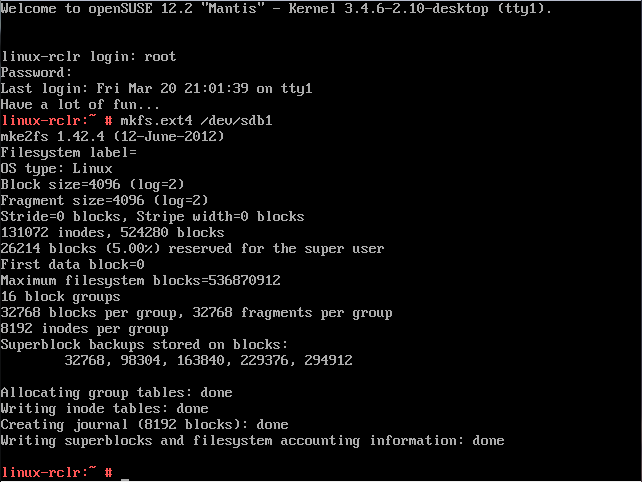This screenshot has width=642, height=482.
Task: Click the blinking cursor at the final prompt
Action: click(125, 473)
